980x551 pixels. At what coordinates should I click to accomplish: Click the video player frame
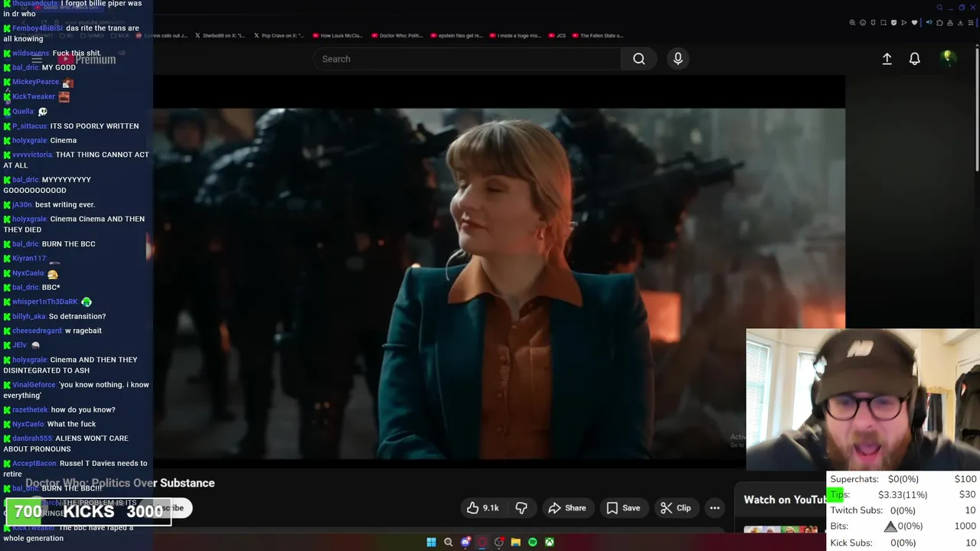coord(499,272)
